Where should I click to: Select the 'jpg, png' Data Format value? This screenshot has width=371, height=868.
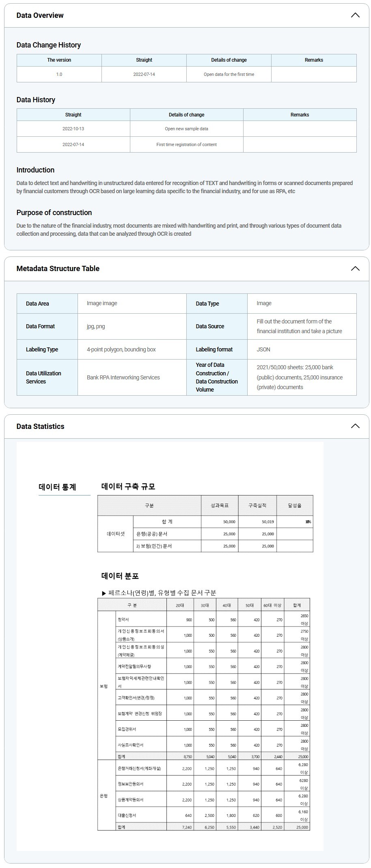(96, 326)
